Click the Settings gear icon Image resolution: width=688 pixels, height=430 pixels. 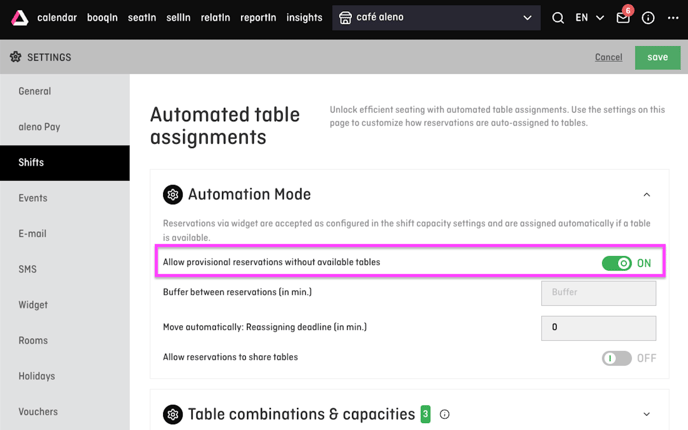coord(16,57)
